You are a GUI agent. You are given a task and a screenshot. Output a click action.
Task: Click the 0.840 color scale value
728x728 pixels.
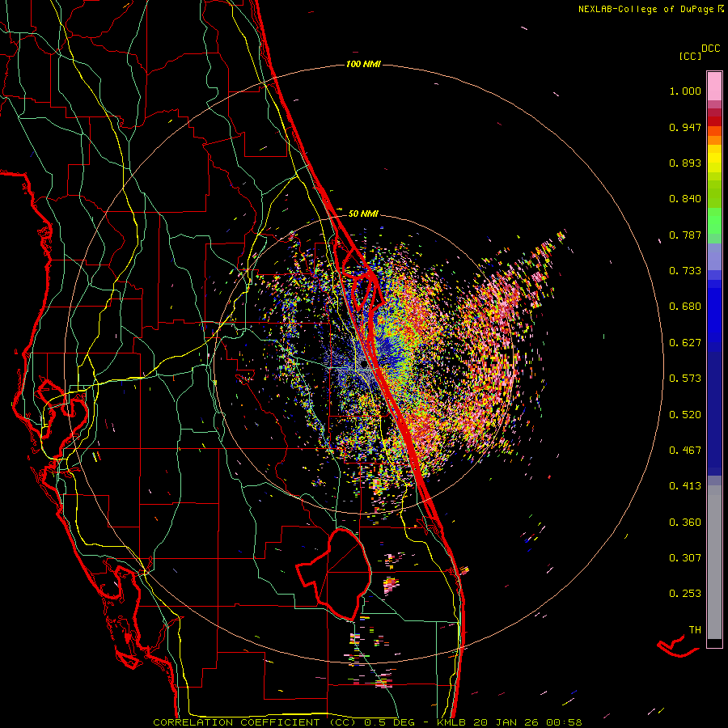(x=685, y=199)
